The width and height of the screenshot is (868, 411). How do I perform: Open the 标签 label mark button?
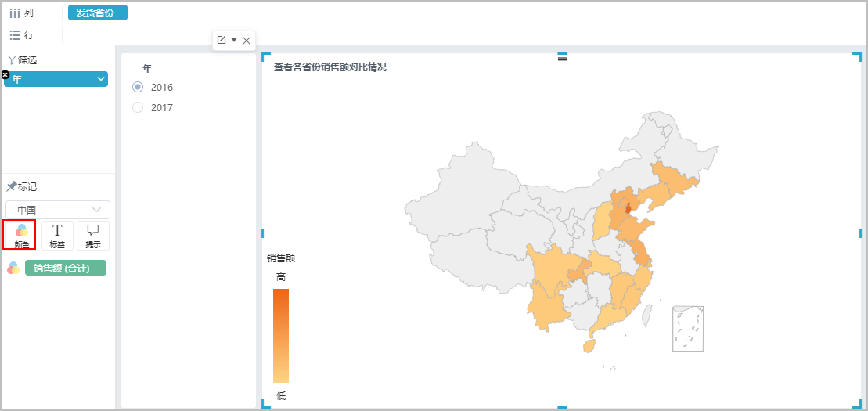(57, 236)
